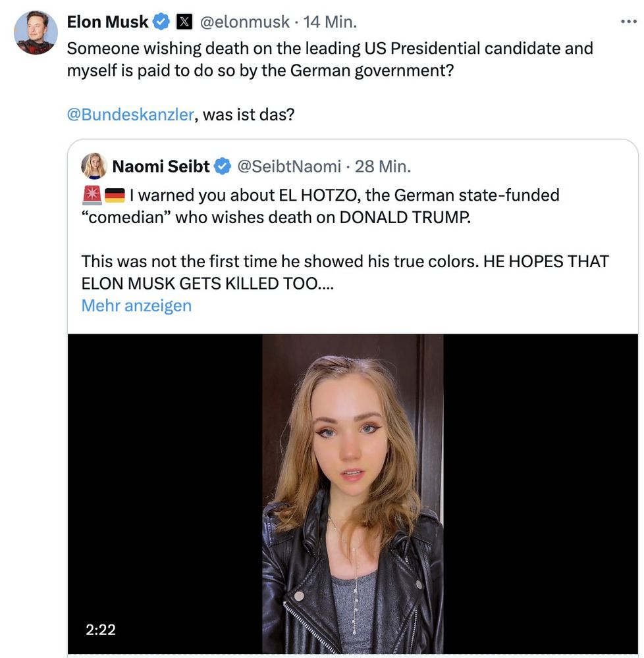Click the video thumbnail showing Naomi Seibt
The height and width of the screenshot is (658, 644).
coord(353,493)
